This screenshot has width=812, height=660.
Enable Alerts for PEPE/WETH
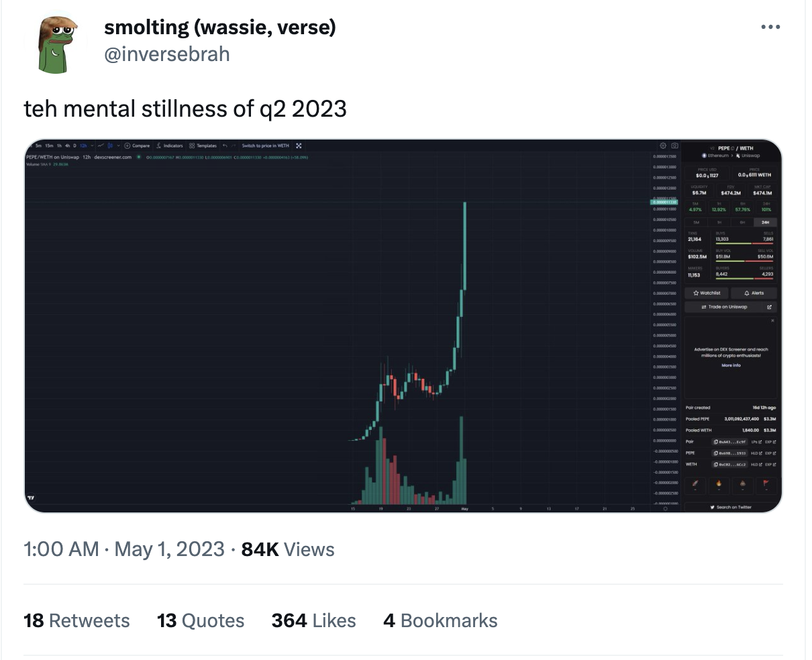pyautogui.click(x=754, y=293)
